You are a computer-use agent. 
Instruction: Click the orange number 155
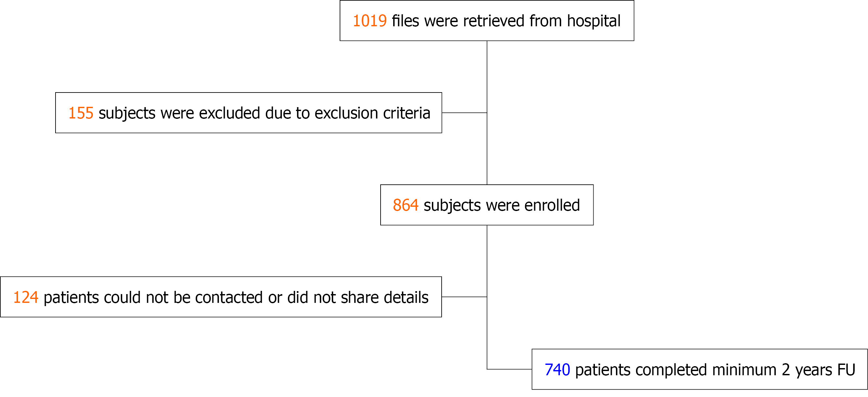(81, 113)
